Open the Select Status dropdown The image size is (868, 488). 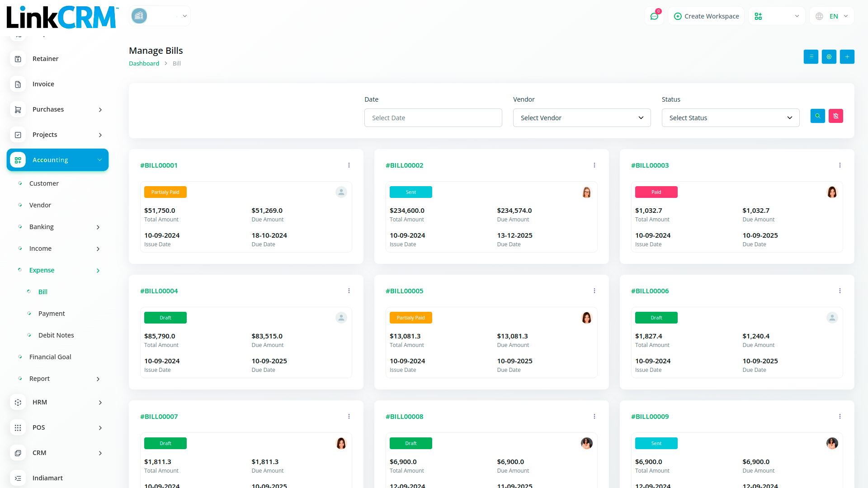click(730, 118)
